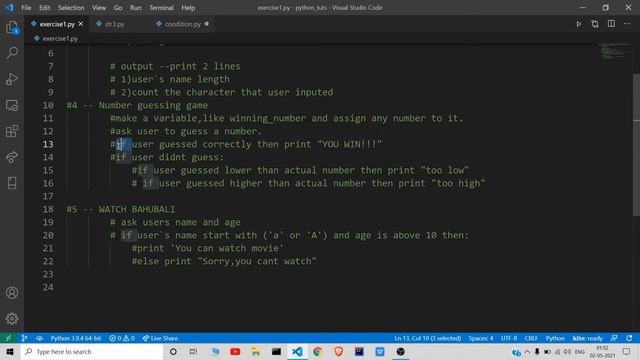Open the Run menu

136,8
